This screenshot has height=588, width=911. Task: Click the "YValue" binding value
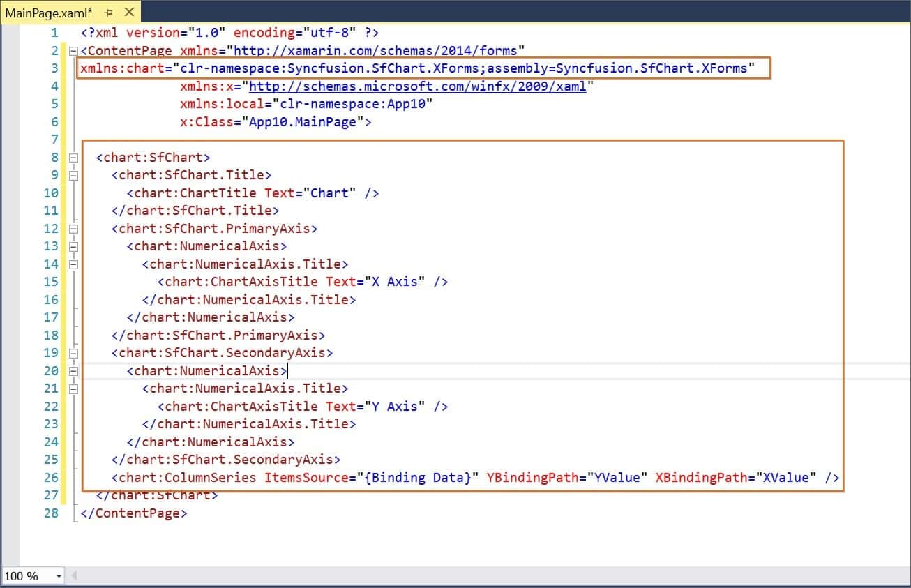point(617,478)
